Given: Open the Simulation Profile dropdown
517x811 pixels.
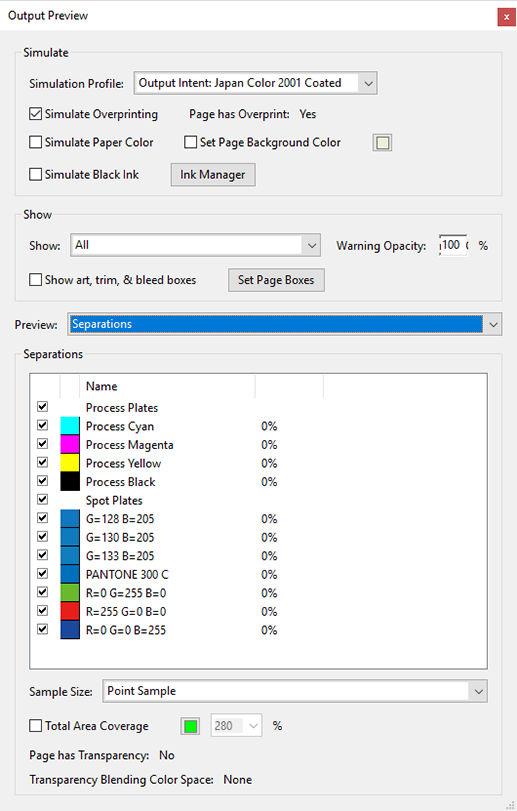Looking at the screenshot, I should [x=255, y=83].
